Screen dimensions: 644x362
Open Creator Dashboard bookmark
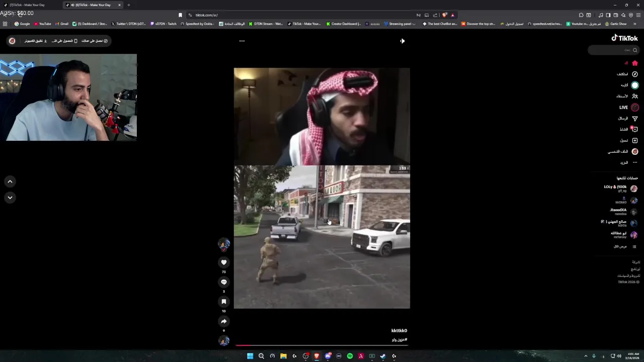[x=344, y=24]
